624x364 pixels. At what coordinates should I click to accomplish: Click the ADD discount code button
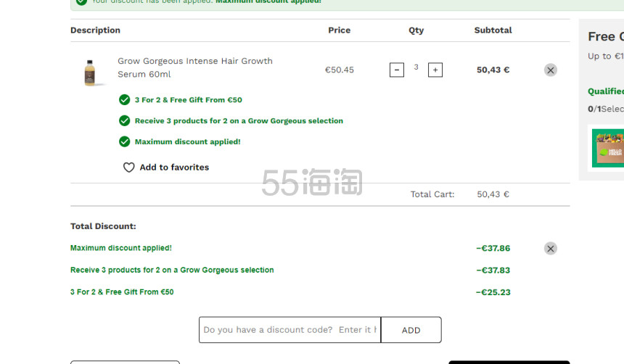tap(411, 330)
